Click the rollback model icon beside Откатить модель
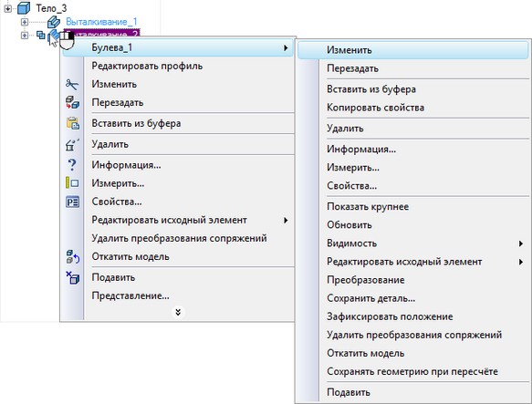 (x=72, y=257)
